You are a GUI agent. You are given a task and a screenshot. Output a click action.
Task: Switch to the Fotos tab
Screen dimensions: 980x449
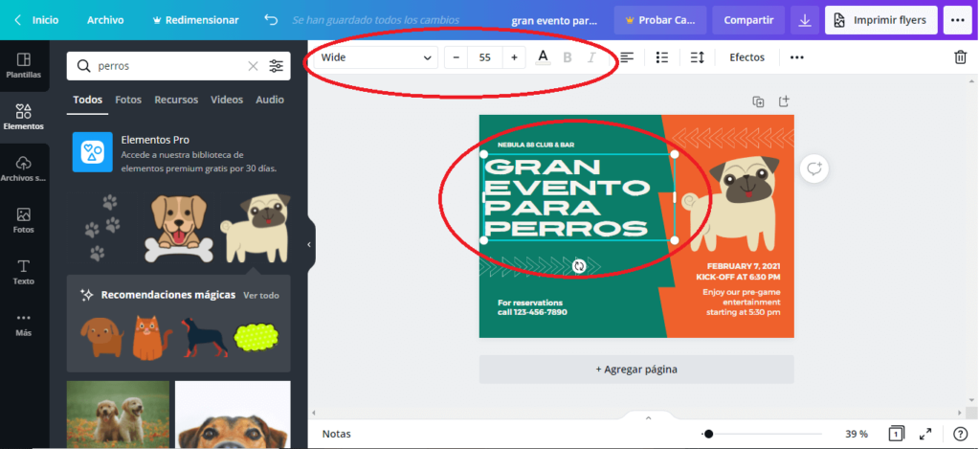(128, 100)
